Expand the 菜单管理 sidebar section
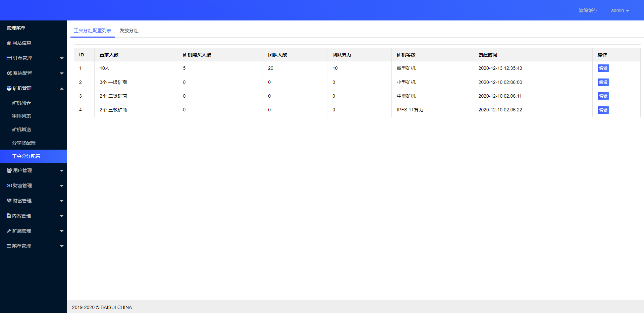 coord(34,246)
